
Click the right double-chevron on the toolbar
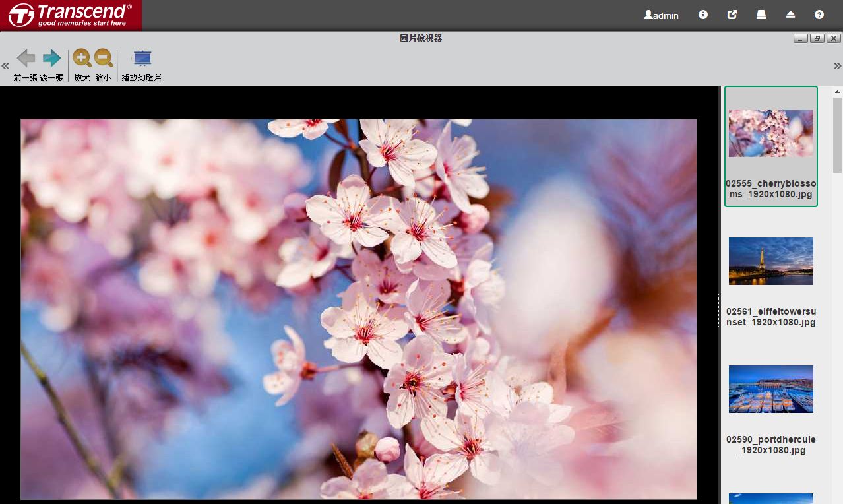838,66
